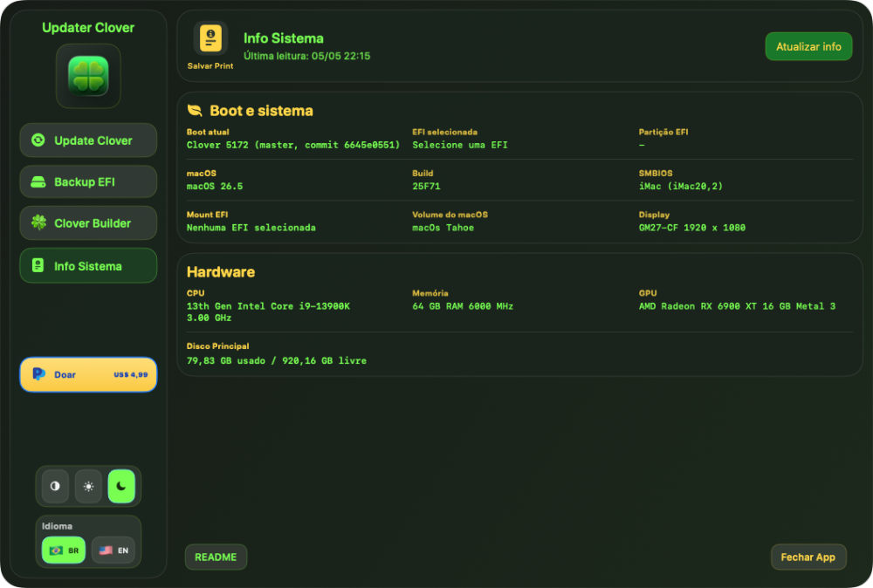Click the Volume do macOS label

click(x=450, y=214)
